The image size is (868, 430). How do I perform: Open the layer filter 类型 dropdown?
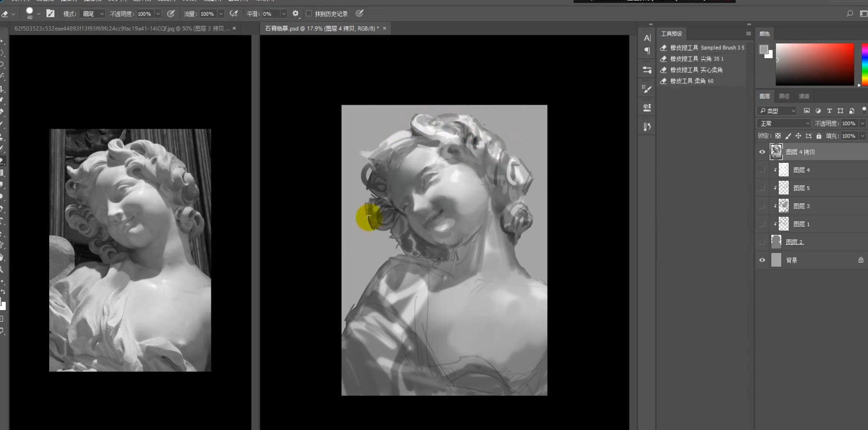[777, 110]
